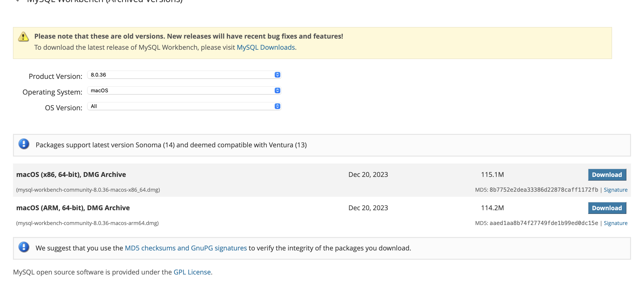Click the macOS (x86, 64-bit) DMG Archive title
The height and width of the screenshot is (296, 644).
[71, 174]
